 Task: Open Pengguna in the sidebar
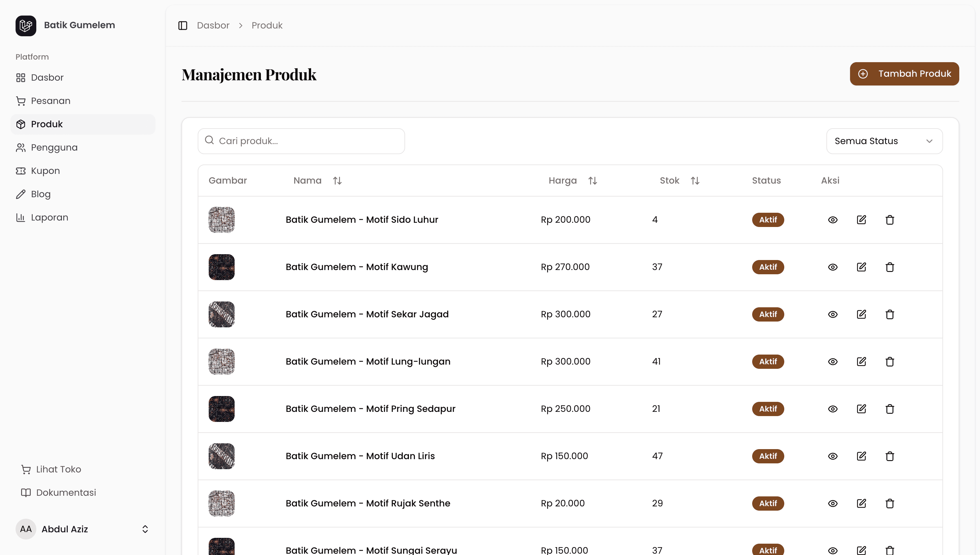pyautogui.click(x=83, y=148)
